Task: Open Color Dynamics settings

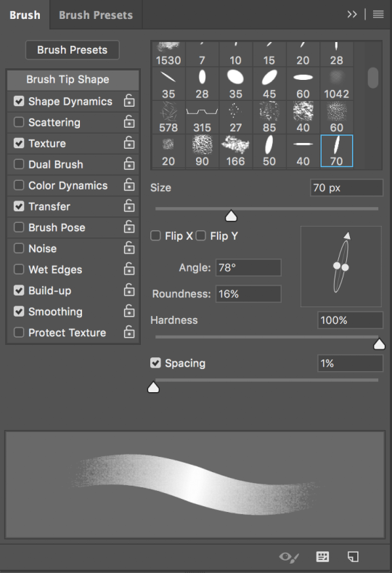Action: click(x=68, y=185)
